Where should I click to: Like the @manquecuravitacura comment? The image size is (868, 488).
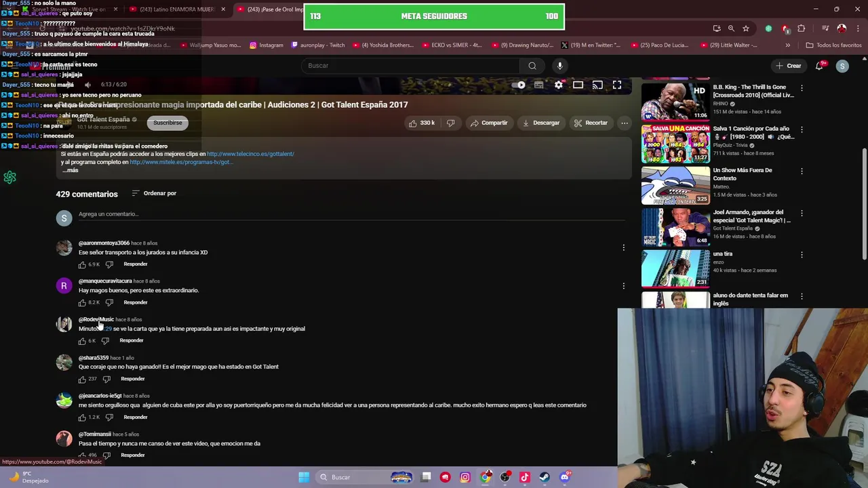tap(82, 302)
